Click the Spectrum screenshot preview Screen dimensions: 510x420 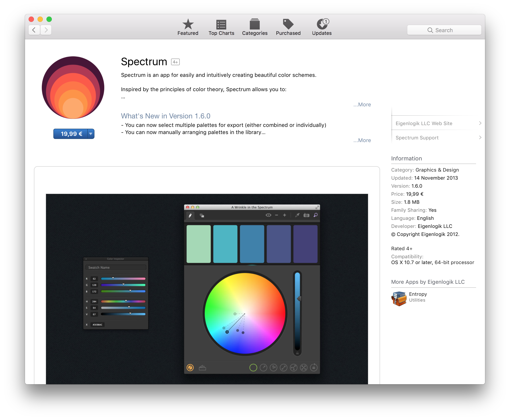tap(207, 288)
